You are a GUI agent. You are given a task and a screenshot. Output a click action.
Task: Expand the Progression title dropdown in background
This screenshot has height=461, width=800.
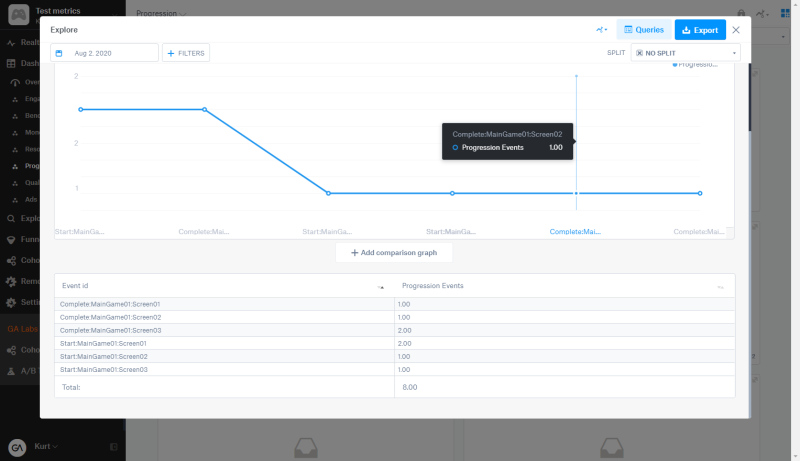[x=161, y=13]
